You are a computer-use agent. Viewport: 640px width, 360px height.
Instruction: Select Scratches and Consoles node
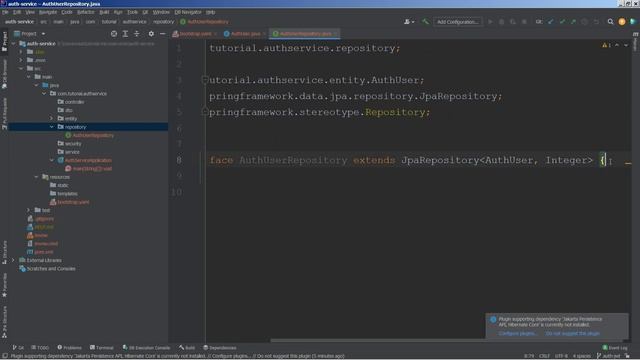[x=51, y=269]
